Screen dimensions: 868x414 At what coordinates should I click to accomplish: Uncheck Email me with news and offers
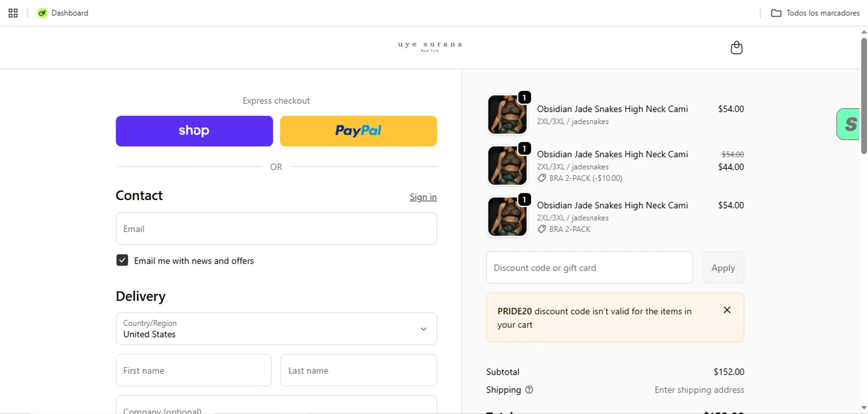point(122,260)
